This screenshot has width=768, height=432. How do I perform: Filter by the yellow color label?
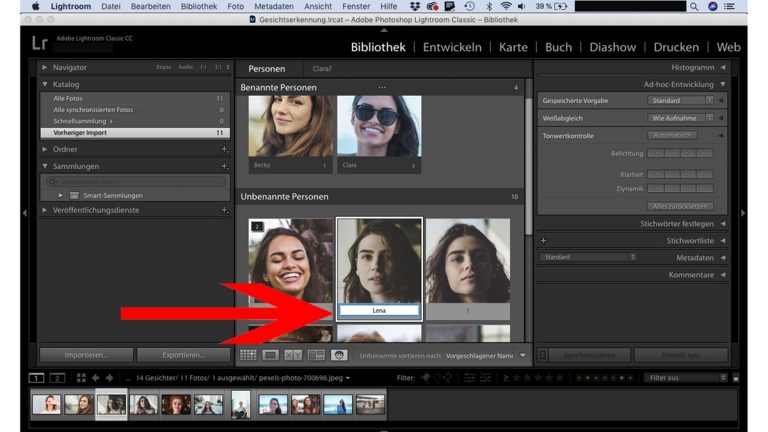pyautogui.click(x=588, y=378)
